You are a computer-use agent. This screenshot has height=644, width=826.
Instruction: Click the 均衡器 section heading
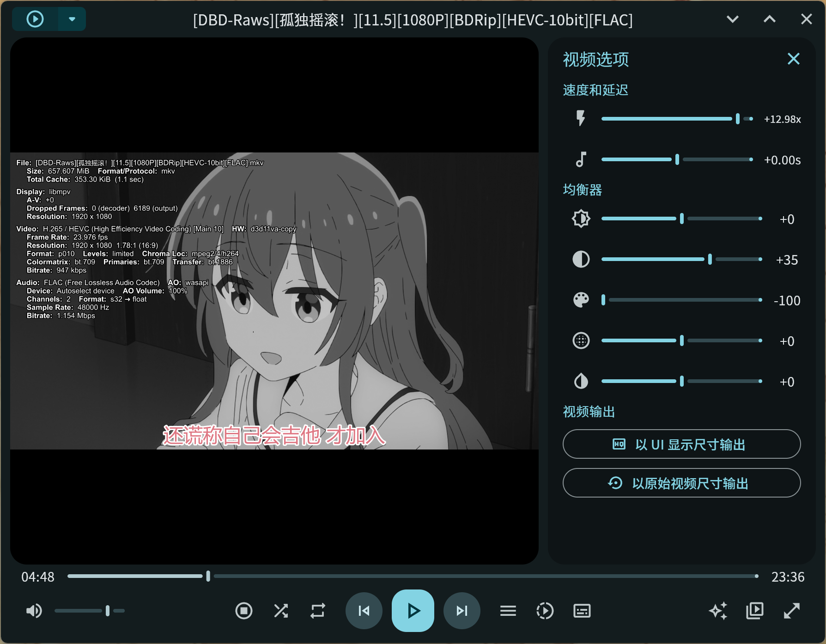coord(583,189)
